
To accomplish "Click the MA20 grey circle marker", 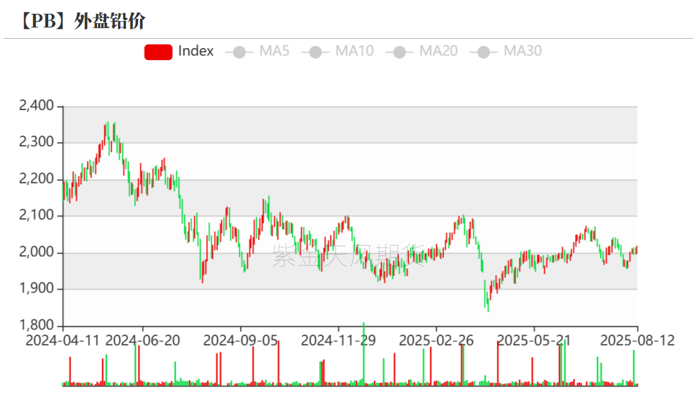I will click(x=399, y=52).
